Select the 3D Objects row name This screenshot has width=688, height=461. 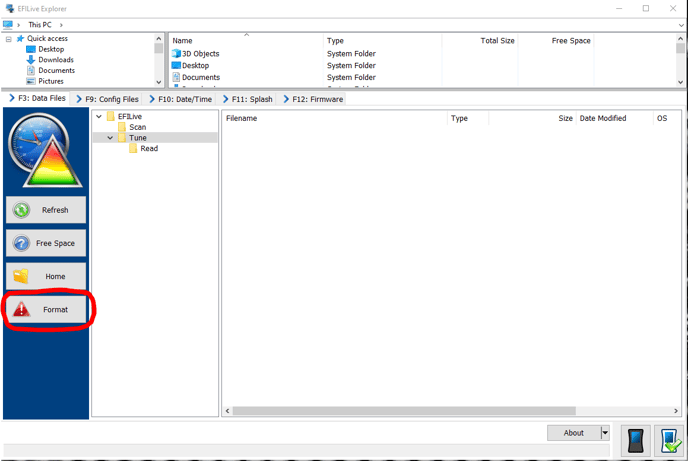[201, 54]
